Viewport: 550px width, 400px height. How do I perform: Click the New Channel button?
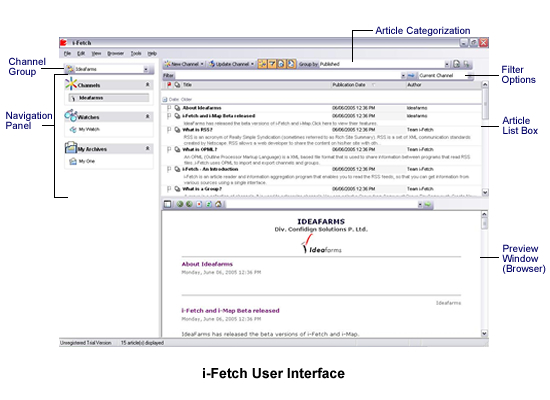point(182,64)
